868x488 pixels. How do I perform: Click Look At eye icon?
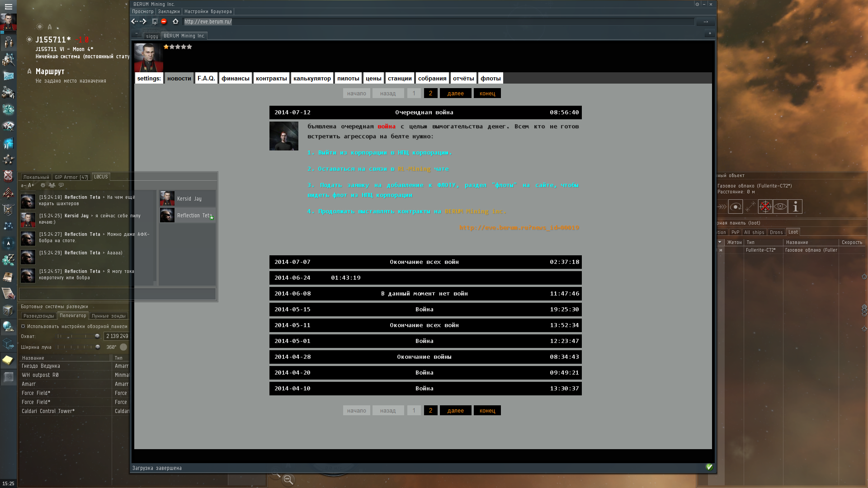click(780, 207)
